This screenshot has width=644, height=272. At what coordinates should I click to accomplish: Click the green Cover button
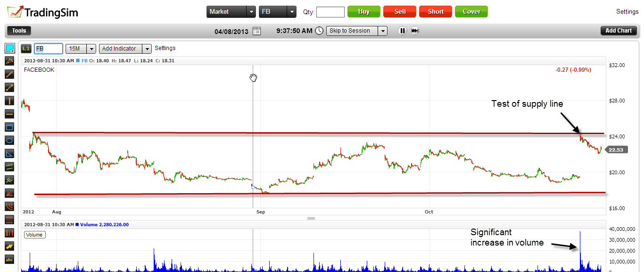(471, 12)
